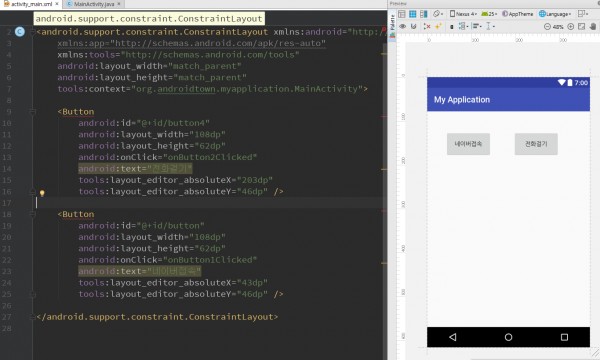
Task: Open the AppTheme theme chooser
Action: 517,14
